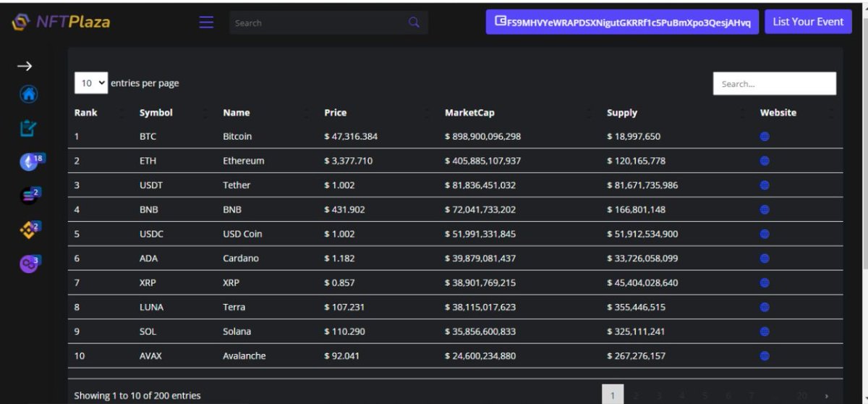Open Cardano website globe icon
The image size is (868, 404).
[765, 258]
